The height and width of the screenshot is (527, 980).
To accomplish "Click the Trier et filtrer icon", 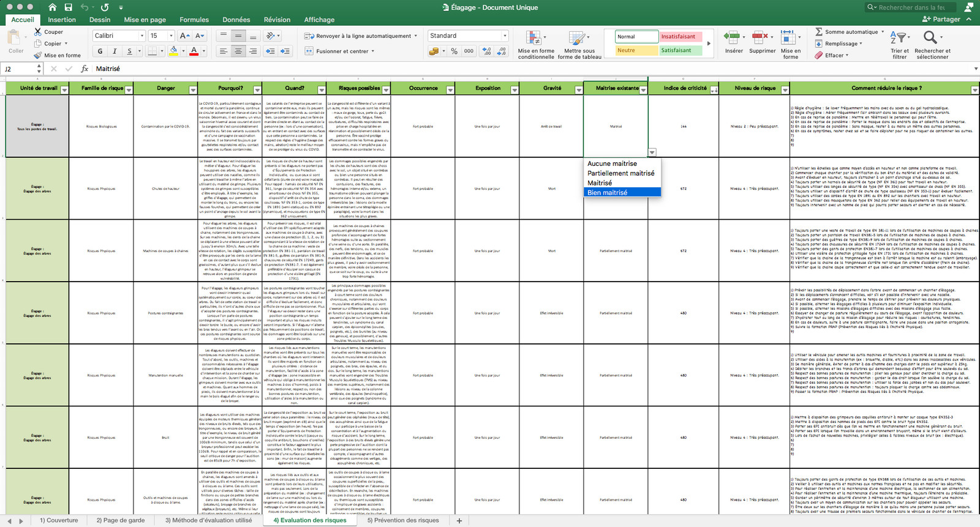I will click(x=899, y=38).
